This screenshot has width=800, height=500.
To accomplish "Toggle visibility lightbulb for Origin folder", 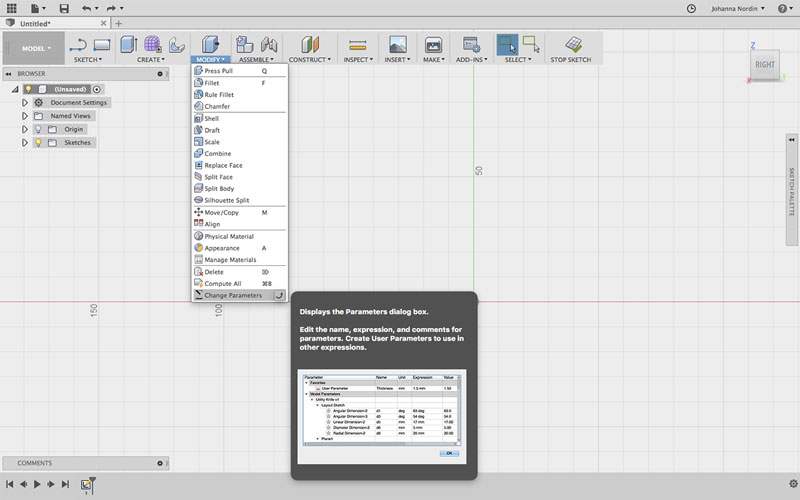I will click(x=39, y=129).
